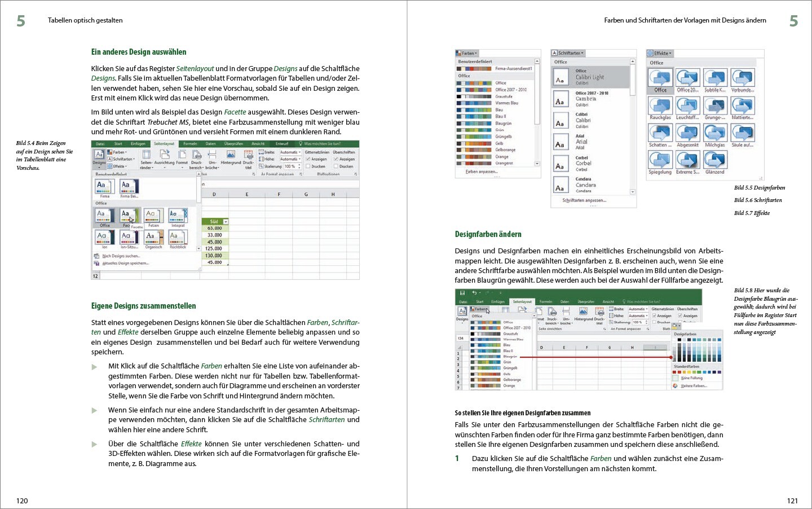
Task: Click the Undo arrow icon in title bar
Action: point(474,293)
